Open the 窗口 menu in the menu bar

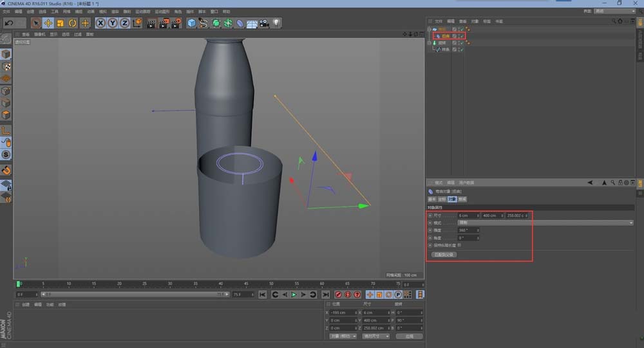(x=214, y=12)
